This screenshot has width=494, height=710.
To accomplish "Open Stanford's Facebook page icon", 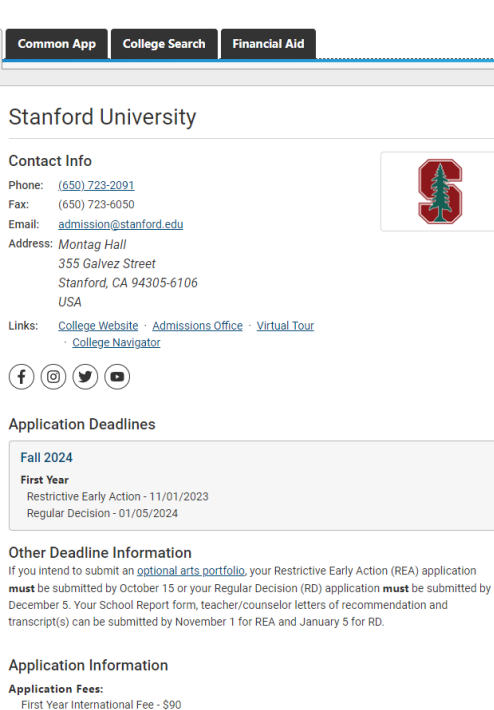I will click(21, 377).
